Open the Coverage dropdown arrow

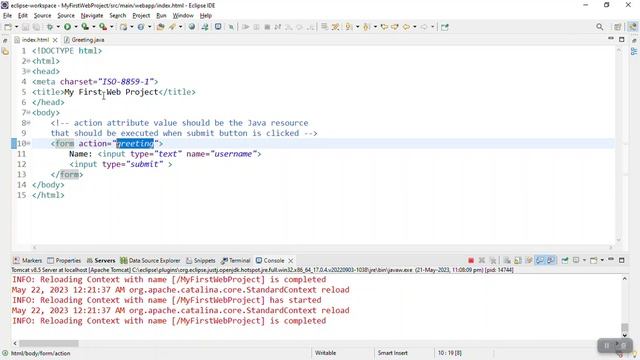(x=94, y=27)
